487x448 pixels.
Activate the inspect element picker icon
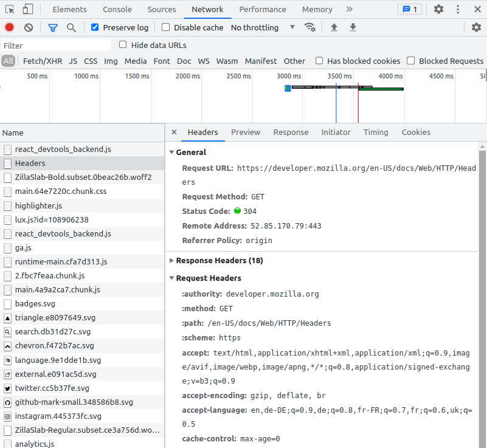[10, 9]
